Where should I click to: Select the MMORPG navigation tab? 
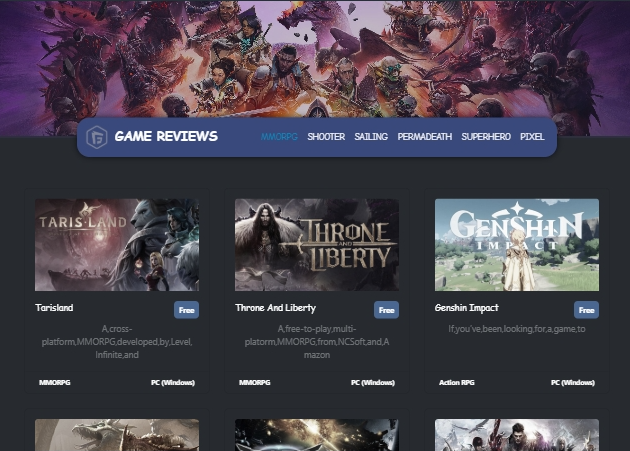(279, 137)
